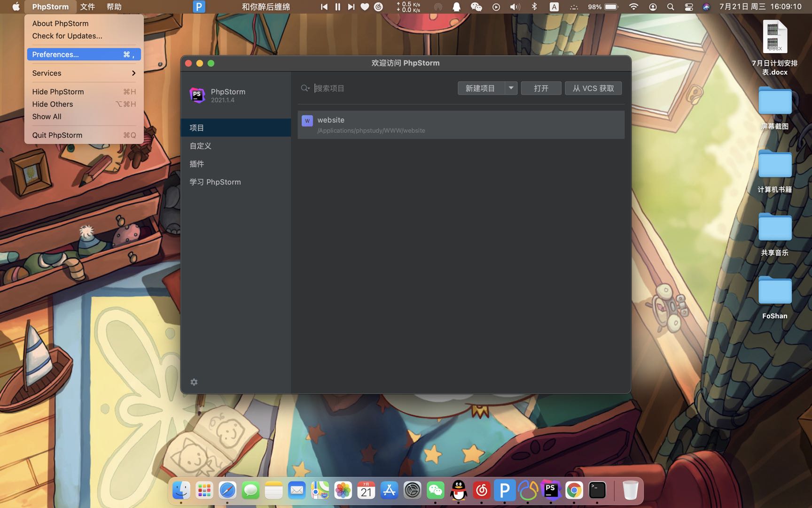This screenshot has height=508, width=812.
Task: Click the NetEase Music menu bar icon
Action: [379, 7]
